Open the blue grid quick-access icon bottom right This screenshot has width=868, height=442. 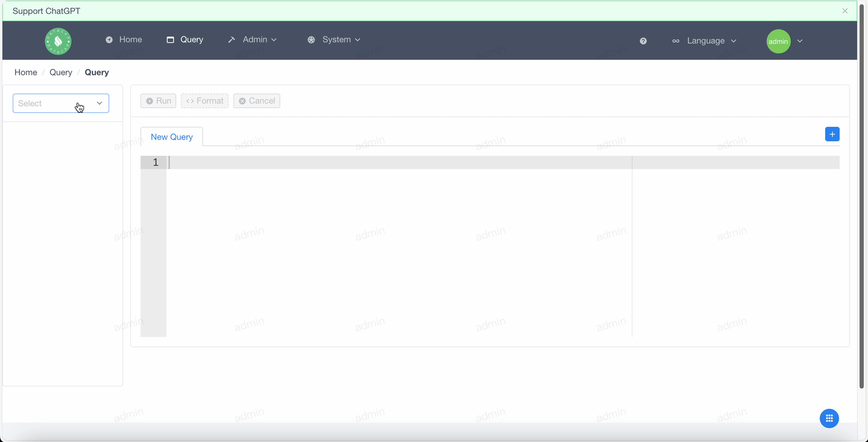coord(829,418)
